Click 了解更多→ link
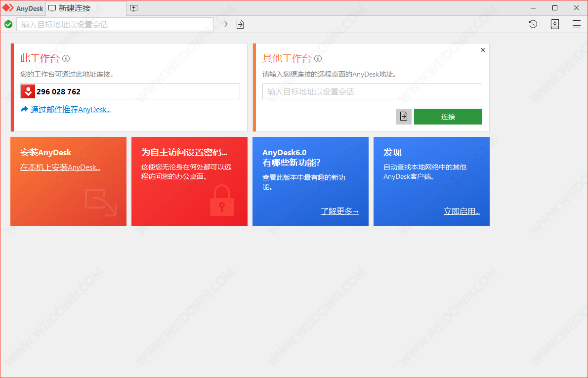This screenshot has height=378, width=588. point(339,211)
